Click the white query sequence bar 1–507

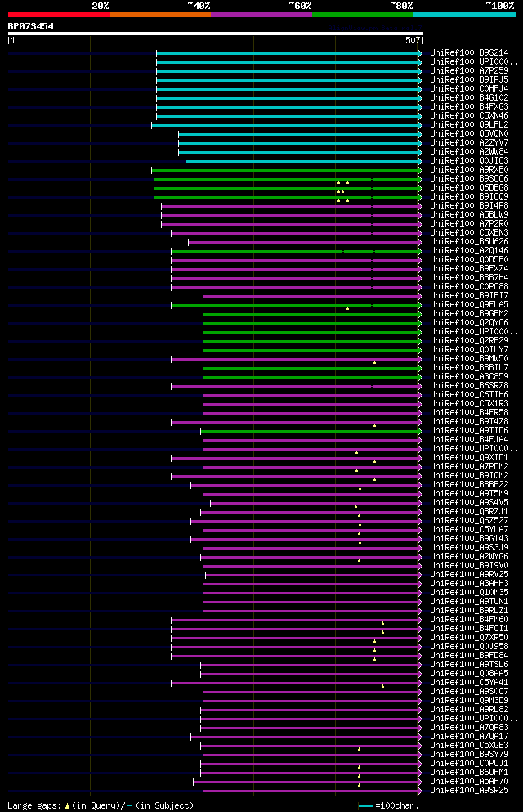pos(216,34)
